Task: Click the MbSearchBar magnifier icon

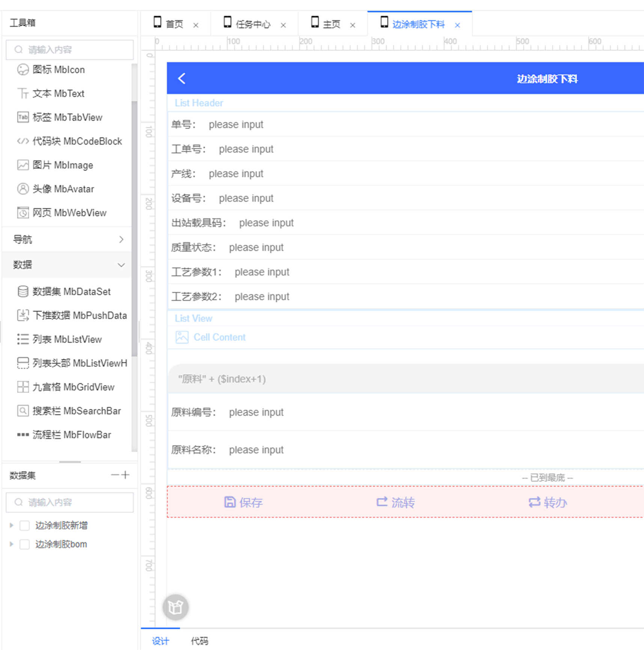Action: coord(23,411)
